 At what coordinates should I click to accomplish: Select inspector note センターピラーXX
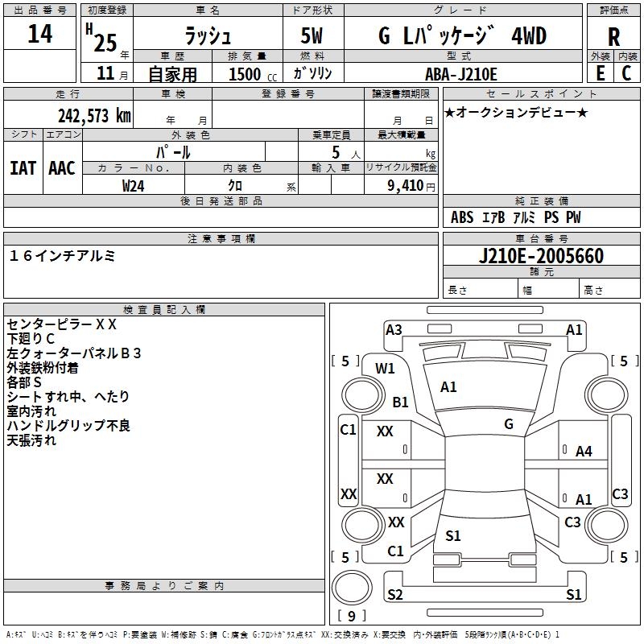(62, 324)
